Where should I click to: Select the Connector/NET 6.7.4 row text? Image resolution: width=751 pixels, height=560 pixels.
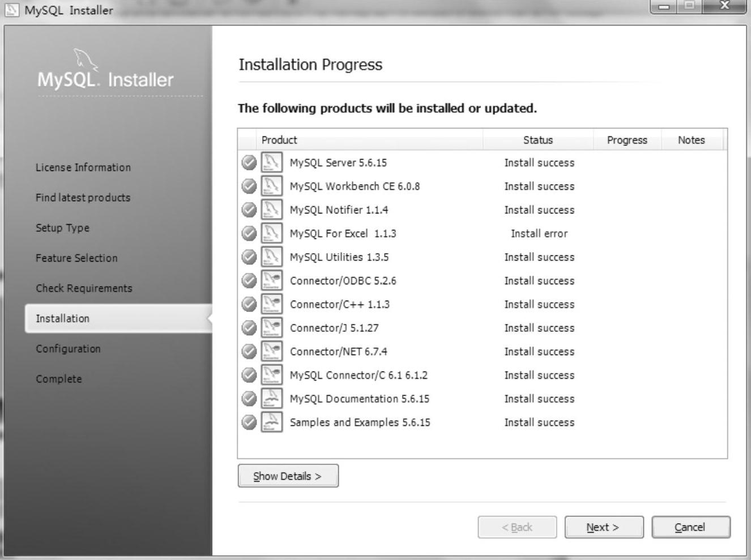pyautogui.click(x=338, y=352)
